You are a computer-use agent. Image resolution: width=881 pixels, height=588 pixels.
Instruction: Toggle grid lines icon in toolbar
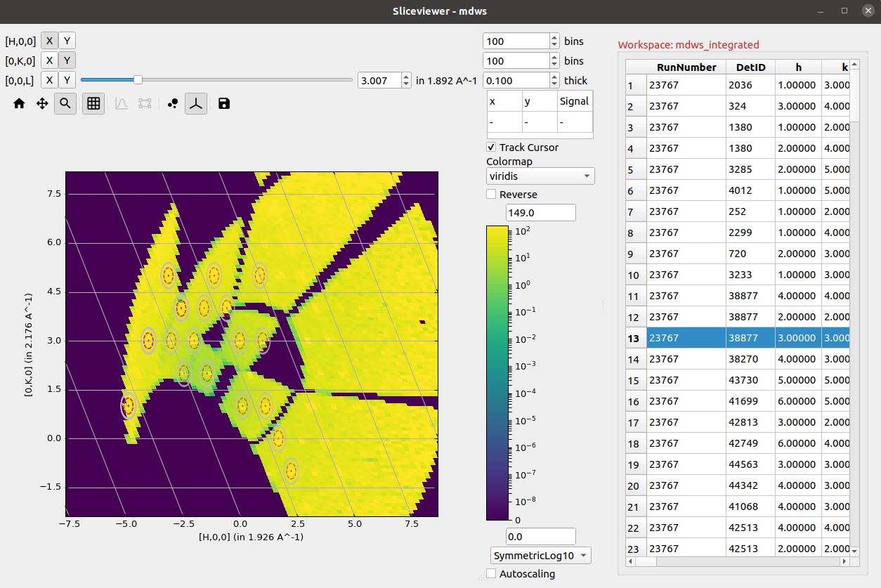click(93, 104)
